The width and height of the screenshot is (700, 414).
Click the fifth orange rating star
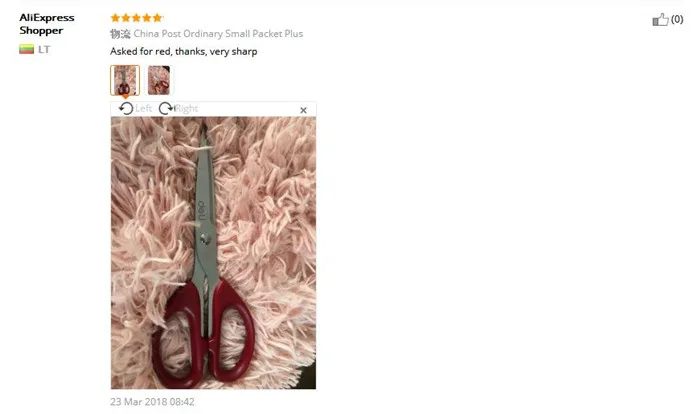coord(158,18)
